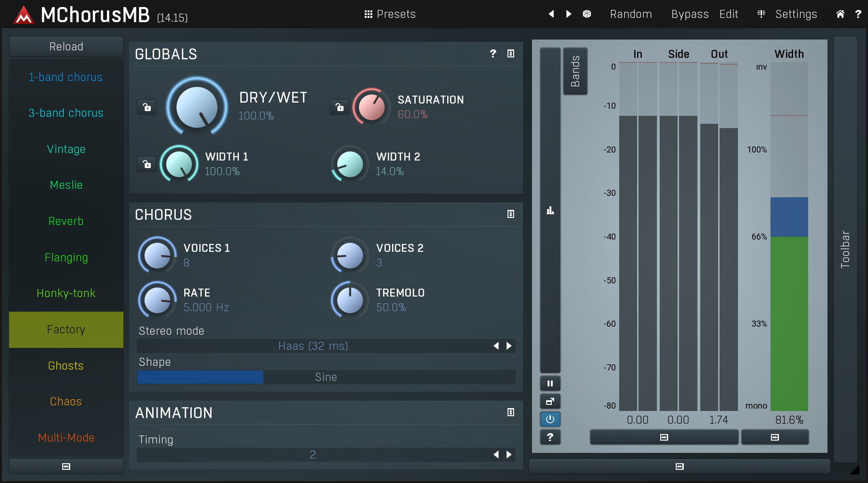Adjust the Shape slider bar

(326, 377)
